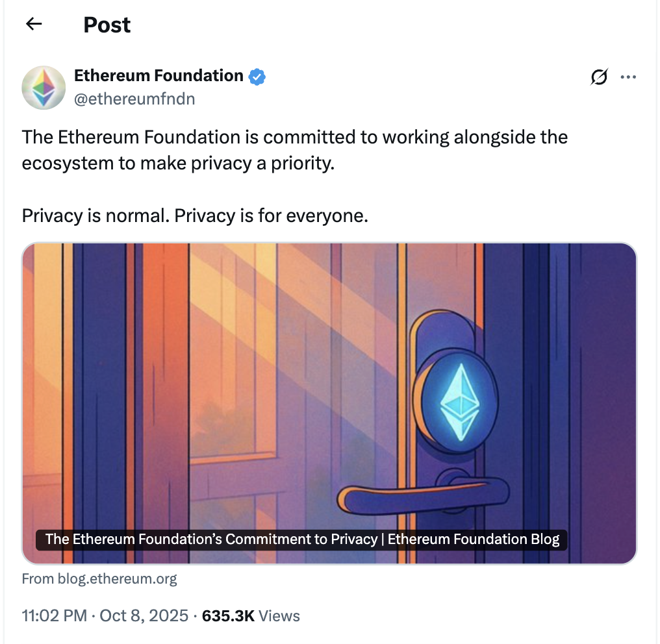Click the back arrow icon
The width and height of the screenshot is (660, 644).
34,25
